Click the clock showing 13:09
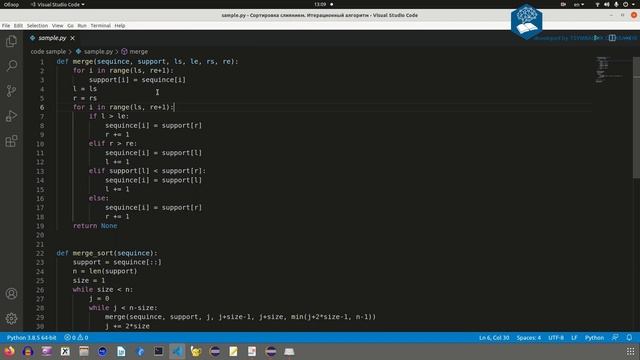The image size is (640, 360). 320,4
